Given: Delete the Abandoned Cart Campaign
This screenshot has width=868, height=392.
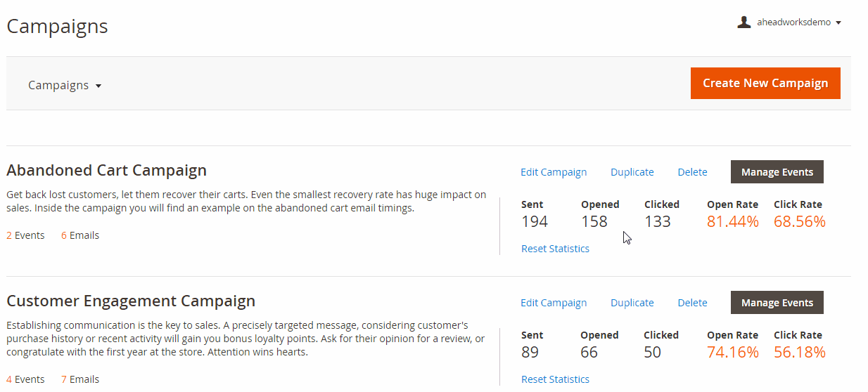Looking at the screenshot, I should (693, 172).
